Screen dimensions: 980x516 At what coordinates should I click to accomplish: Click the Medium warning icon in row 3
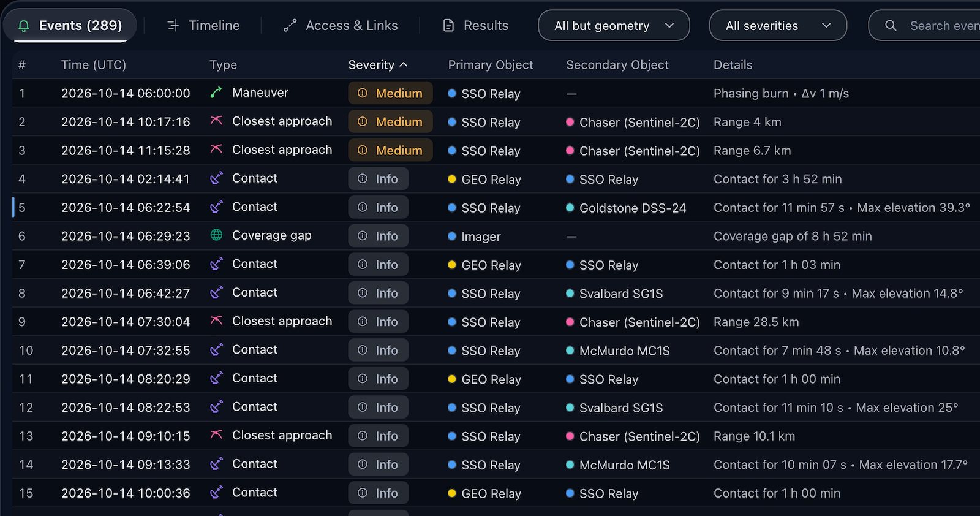point(363,150)
